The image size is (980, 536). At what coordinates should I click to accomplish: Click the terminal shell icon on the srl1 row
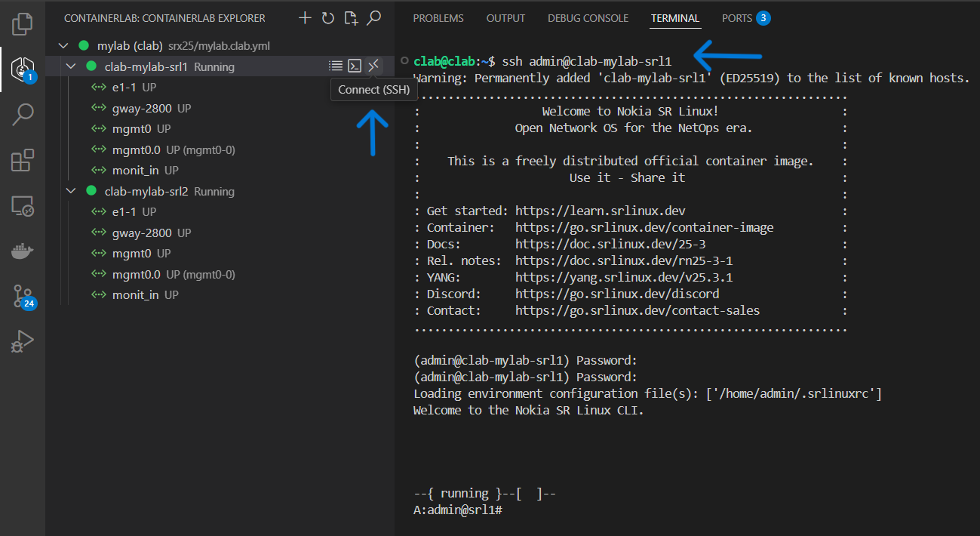click(x=355, y=66)
